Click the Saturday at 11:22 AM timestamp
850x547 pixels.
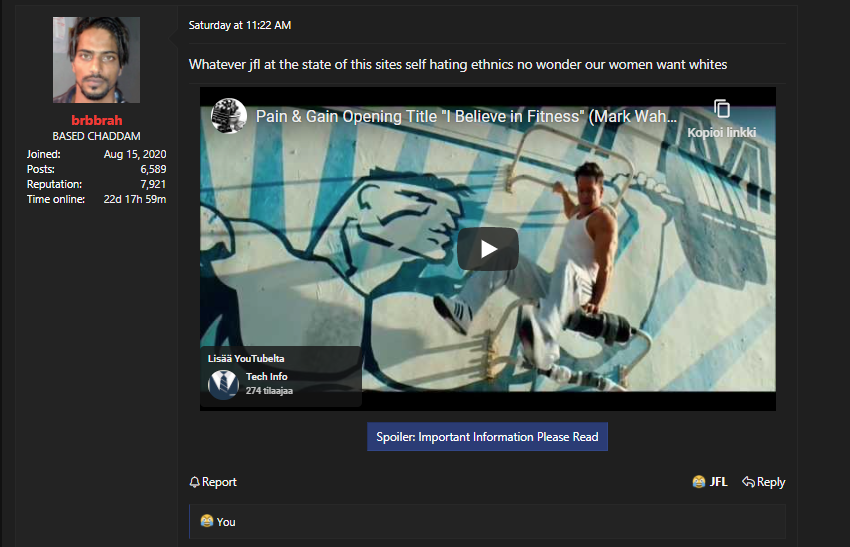click(240, 25)
